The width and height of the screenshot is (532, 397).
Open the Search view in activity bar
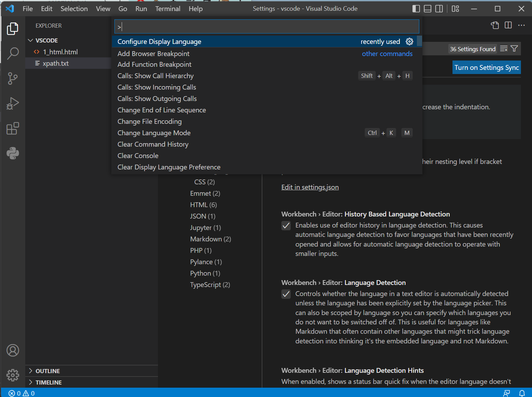coord(12,53)
